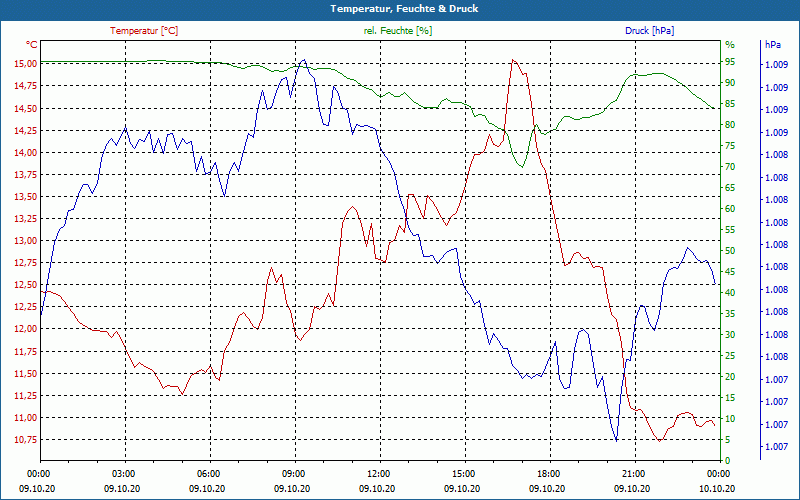Image resolution: width=800 pixels, height=500 pixels.
Task: Click the 70 tick on the green humidity axis
Action: 730,167
